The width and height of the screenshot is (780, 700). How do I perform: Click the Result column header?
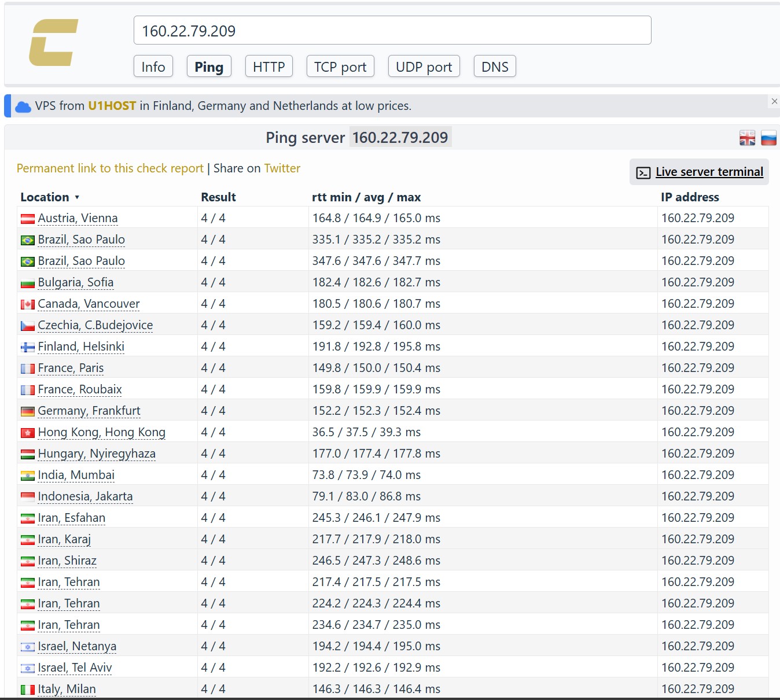coord(219,197)
